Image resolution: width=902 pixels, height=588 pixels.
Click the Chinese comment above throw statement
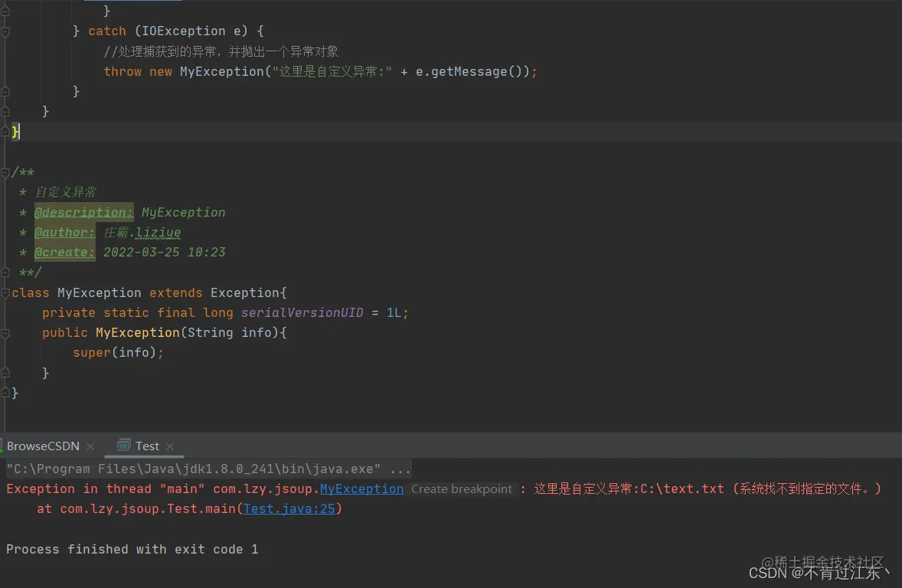(221, 51)
